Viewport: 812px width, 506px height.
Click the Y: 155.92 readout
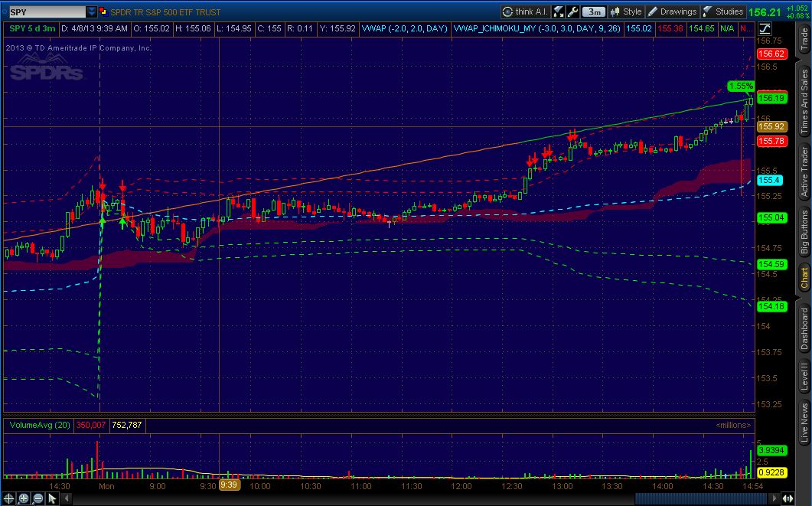pyautogui.click(x=338, y=28)
